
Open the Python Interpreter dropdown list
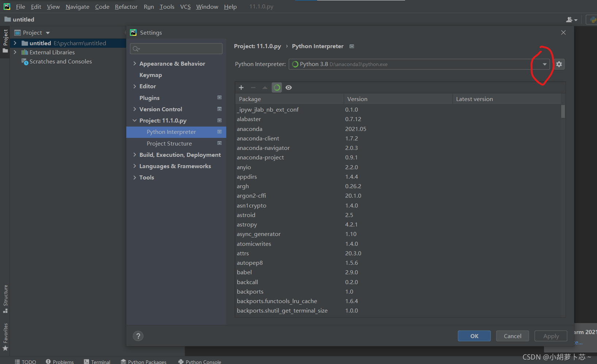click(544, 64)
